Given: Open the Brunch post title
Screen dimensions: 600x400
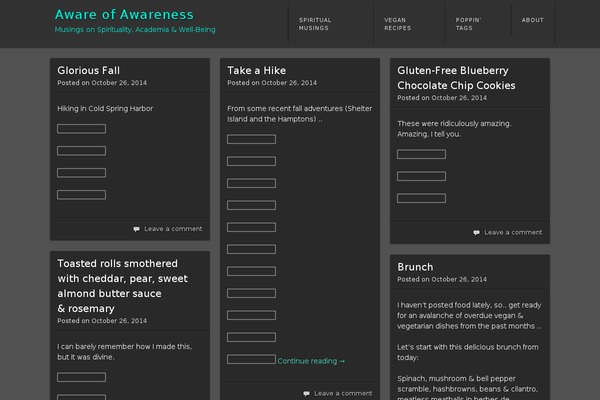Looking at the screenshot, I should pos(415,267).
